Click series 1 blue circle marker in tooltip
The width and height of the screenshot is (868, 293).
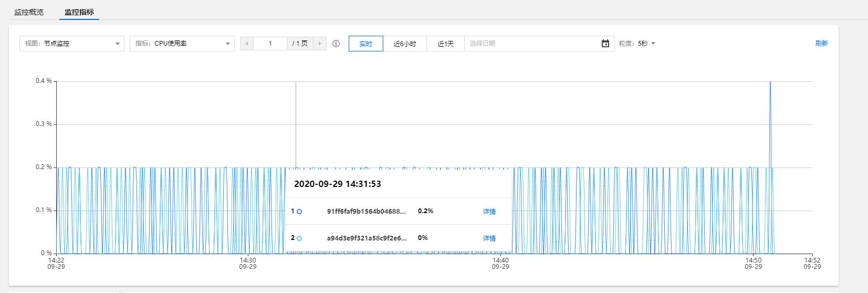tap(299, 212)
